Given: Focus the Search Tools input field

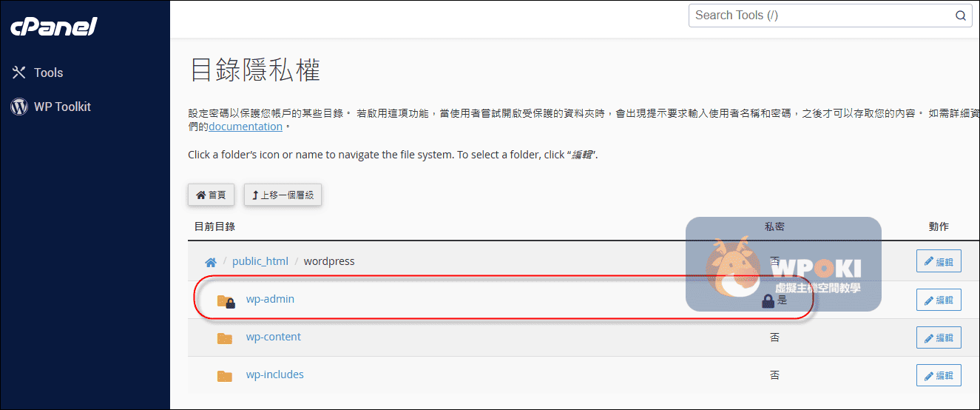Looking at the screenshot, I should (x=821, y=16).
